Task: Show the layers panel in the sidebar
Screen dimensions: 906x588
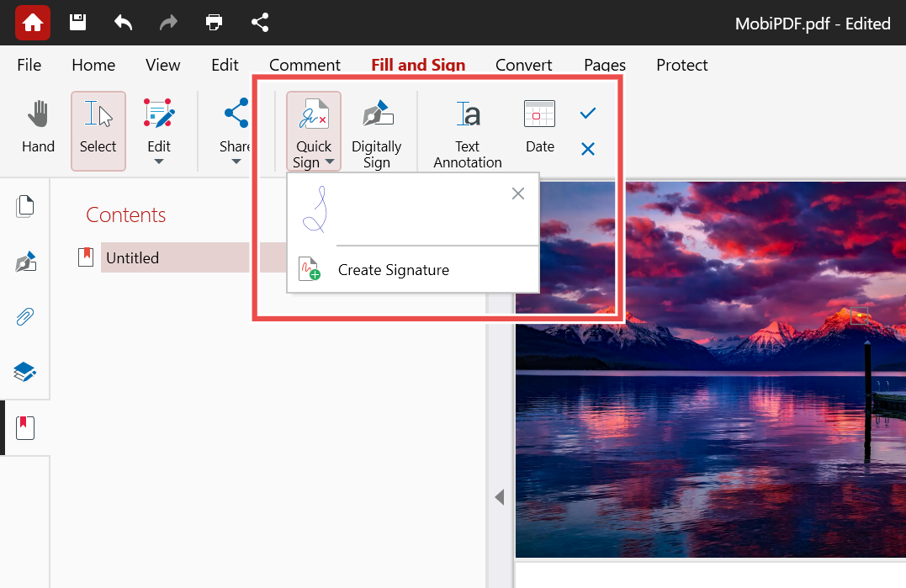Action: tap(25, 372)
